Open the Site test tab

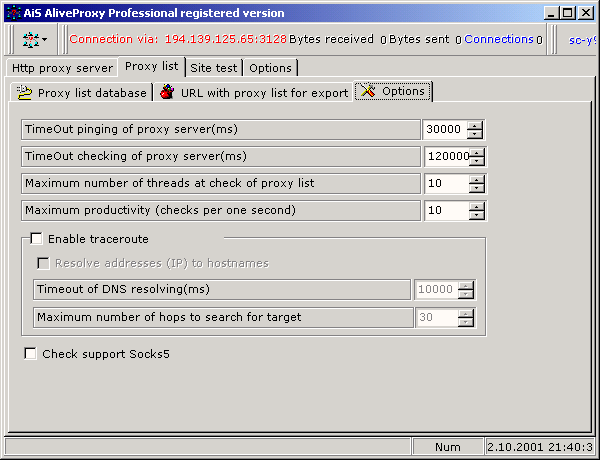point(214,68)
